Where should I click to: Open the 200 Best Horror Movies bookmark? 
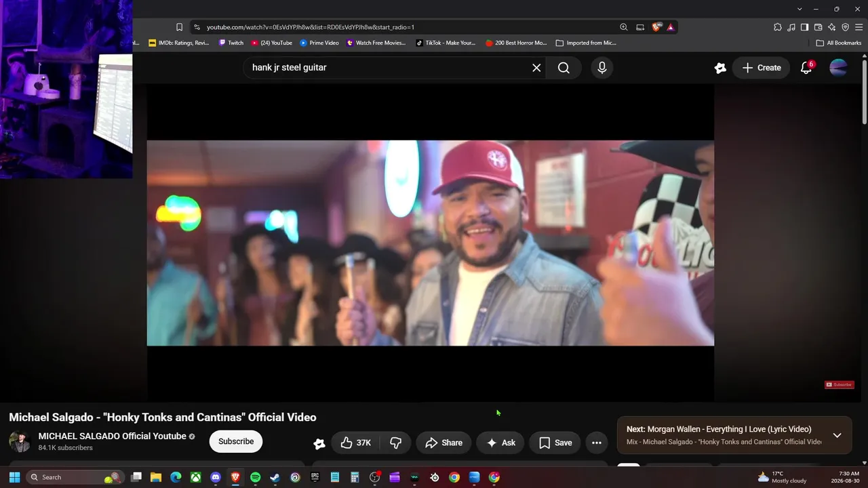(516, 43)
